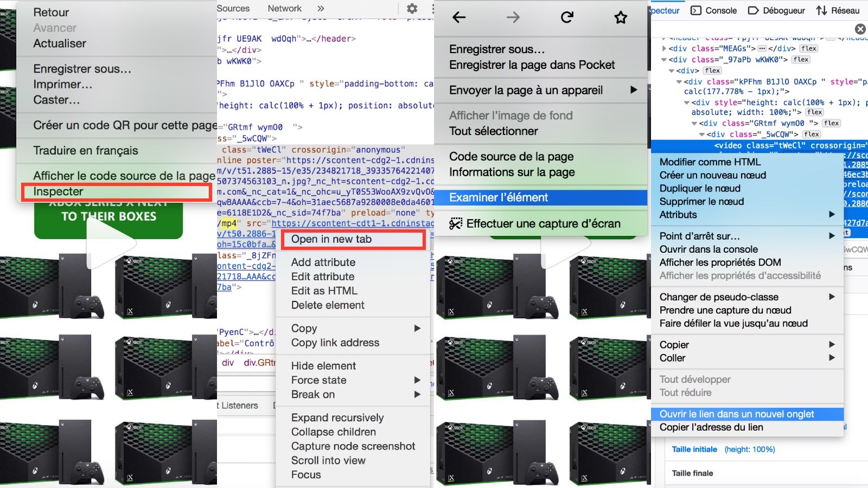The width and height of the screenshot is (868, 488).
Task: Choose Ouvrir le lien dans un nouvel onglet
Action: [x=736, y=414]
